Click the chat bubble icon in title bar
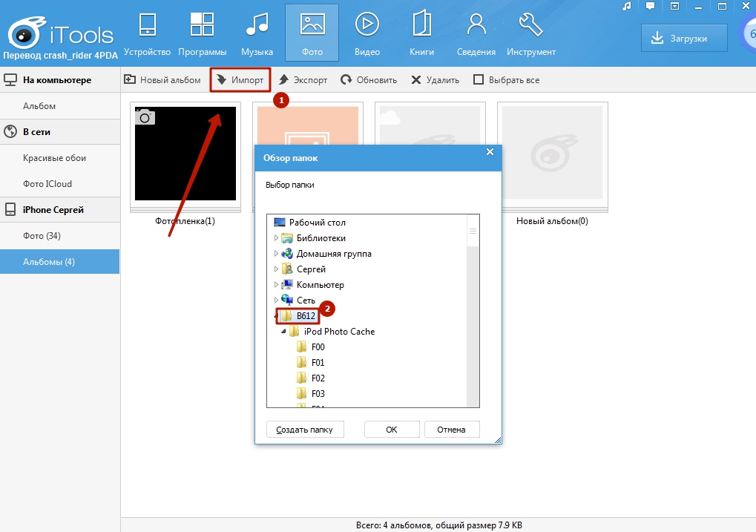Viewport: 756px width, 532px height. click(x=651, y=6)
